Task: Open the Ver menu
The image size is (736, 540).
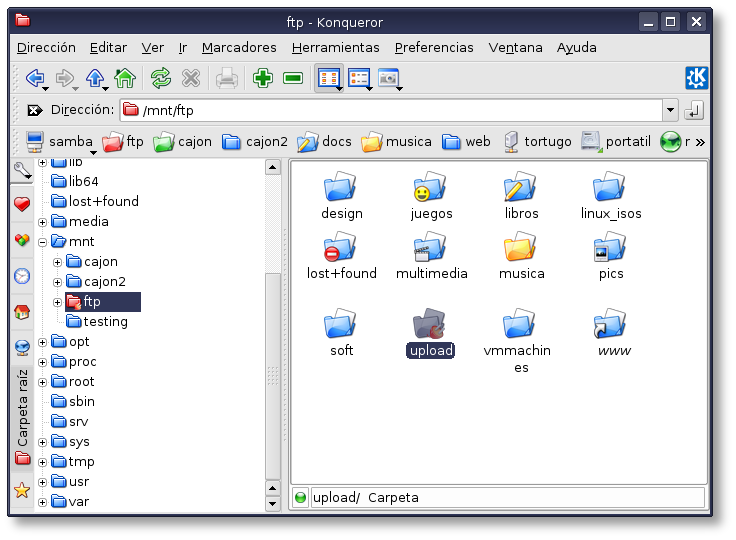Action: [153, 47]
